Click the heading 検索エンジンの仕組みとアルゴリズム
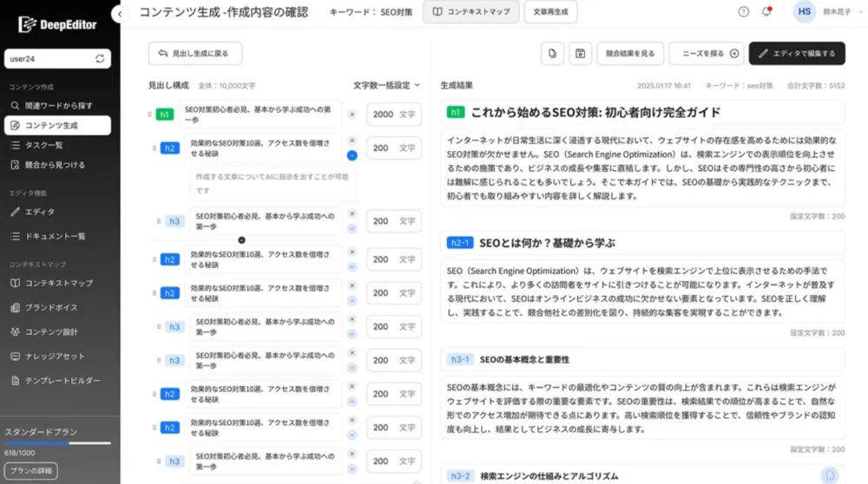Image resolution: width=868 pixels, height=484 pixels. point(549,475)
